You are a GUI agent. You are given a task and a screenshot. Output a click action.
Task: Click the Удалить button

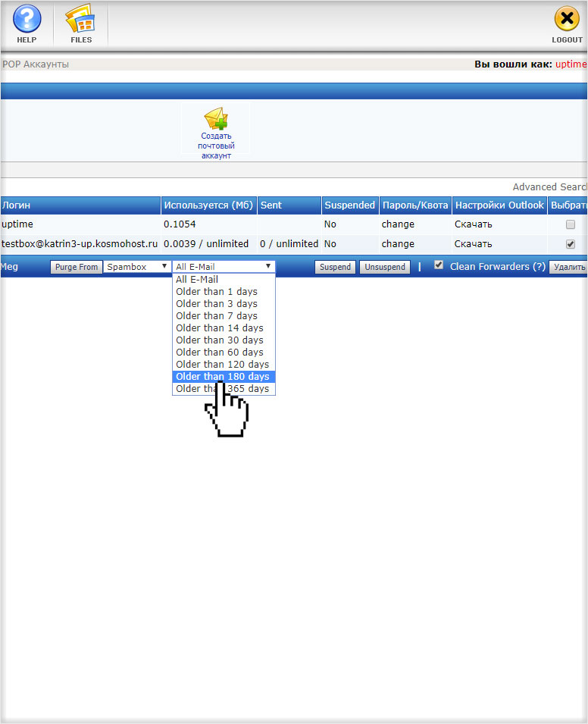coord(568,267)
